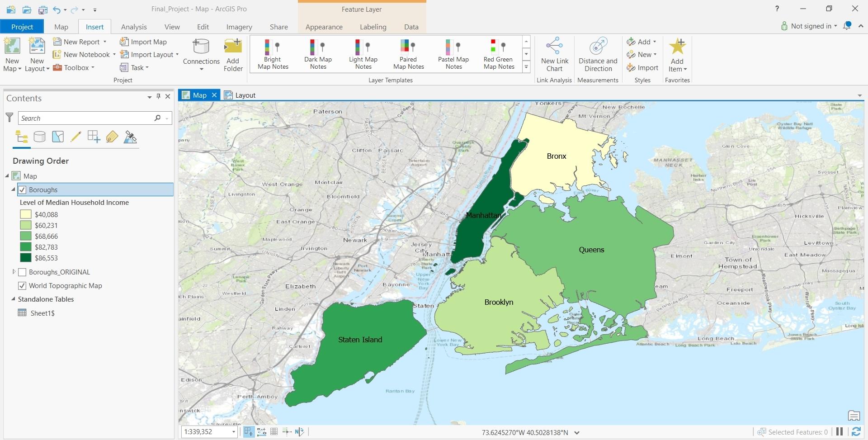Open the New Link Chart tool
This screenshot has height=440, width=868.
pos(554,53)
